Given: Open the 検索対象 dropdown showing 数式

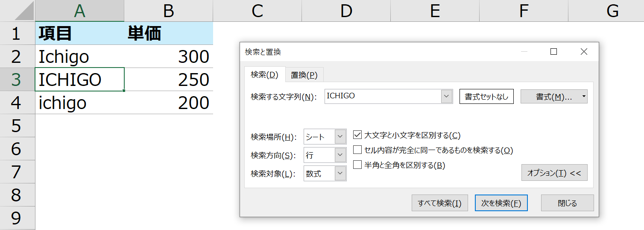Looking at the screenshot, I should [325, 174].
